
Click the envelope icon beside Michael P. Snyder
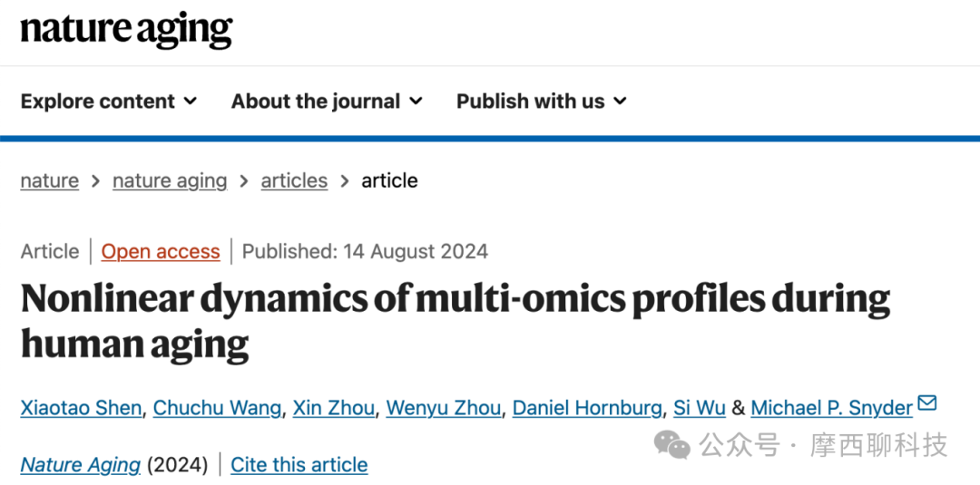coord(926,403)
